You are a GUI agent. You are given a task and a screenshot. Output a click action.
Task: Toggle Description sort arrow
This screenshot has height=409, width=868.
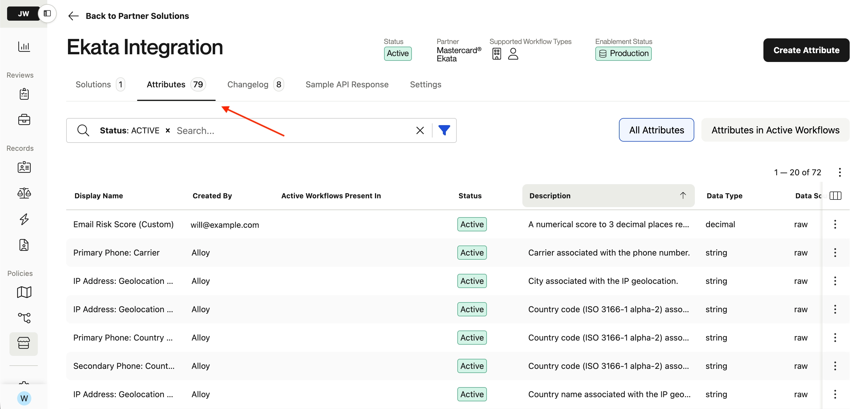coord(683,195)
